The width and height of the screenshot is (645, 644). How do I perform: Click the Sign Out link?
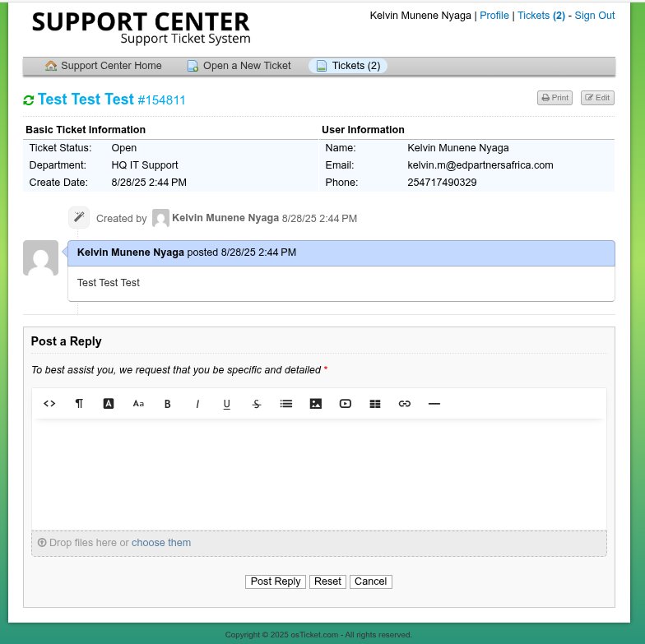point(594,16)
